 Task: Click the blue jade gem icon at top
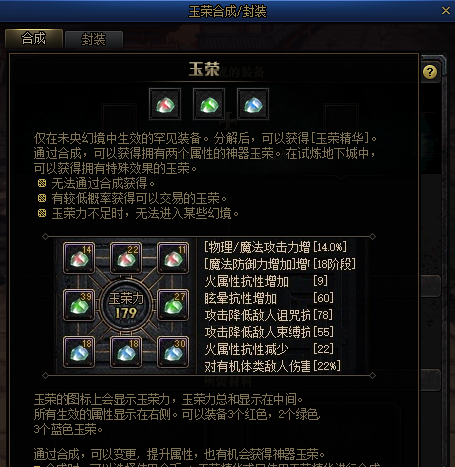tap(253, 104)
